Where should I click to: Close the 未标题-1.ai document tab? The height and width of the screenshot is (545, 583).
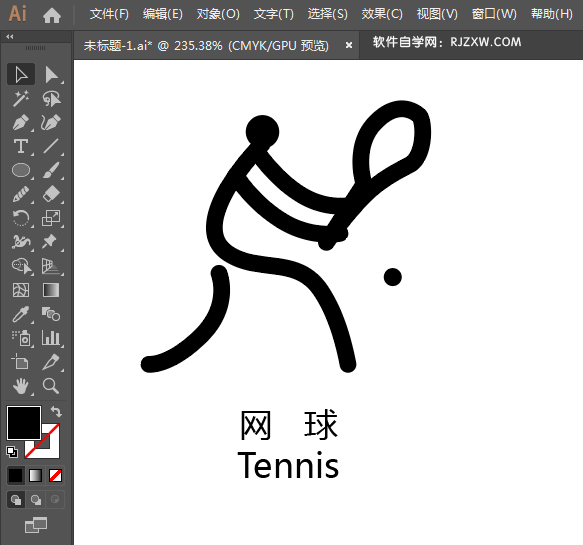coord(349,45)
